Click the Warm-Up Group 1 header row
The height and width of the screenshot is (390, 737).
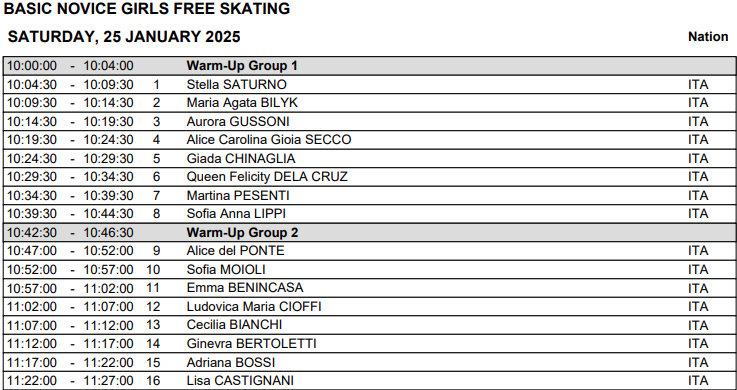point(369,66)
